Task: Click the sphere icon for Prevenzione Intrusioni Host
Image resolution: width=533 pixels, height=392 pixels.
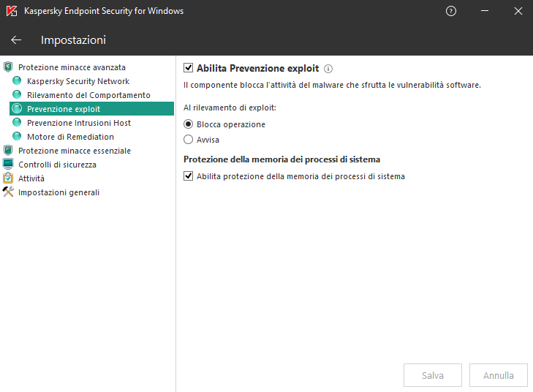Action: click(x=17, y=123)
